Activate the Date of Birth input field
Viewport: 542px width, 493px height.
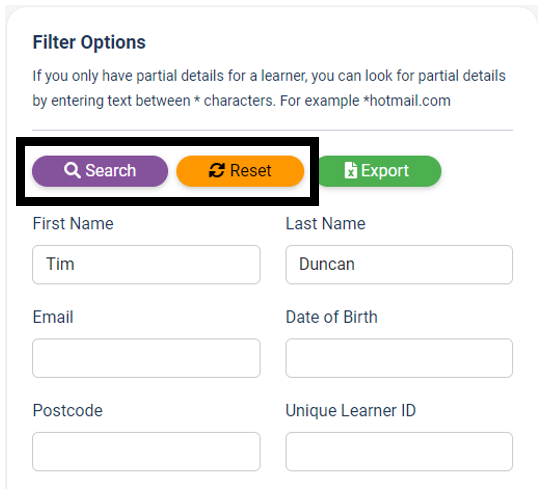pyautogui.click(x=399, y=358)
